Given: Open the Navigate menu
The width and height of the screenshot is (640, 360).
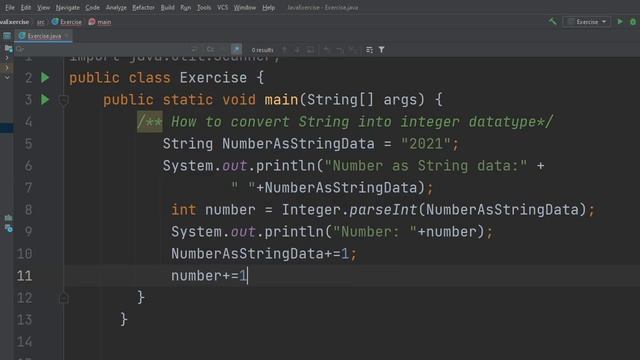Looking at the screenshot, I should coord(68,7).
